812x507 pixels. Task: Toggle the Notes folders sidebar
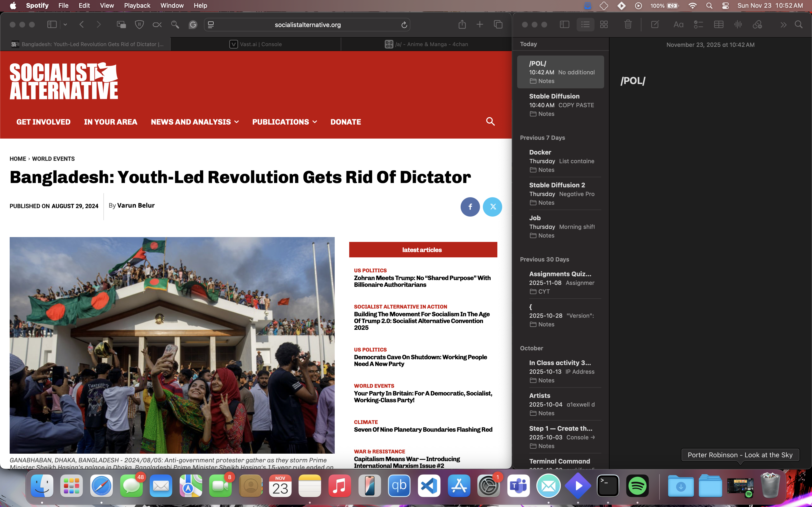pyautogui.click(x=564, y=24)
